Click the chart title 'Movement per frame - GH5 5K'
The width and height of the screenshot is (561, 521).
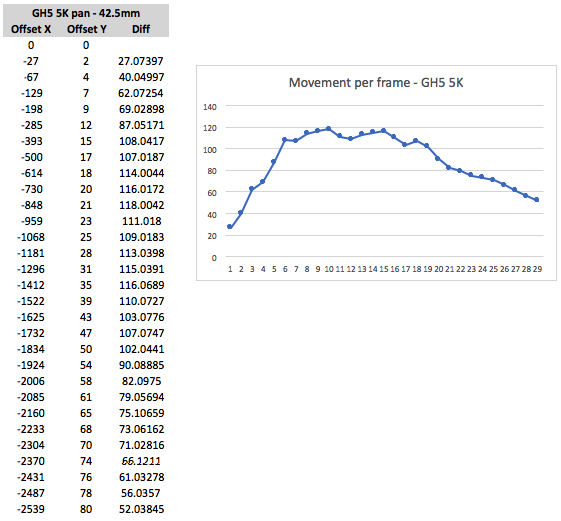pyautogui.click(x=376, y=83)
